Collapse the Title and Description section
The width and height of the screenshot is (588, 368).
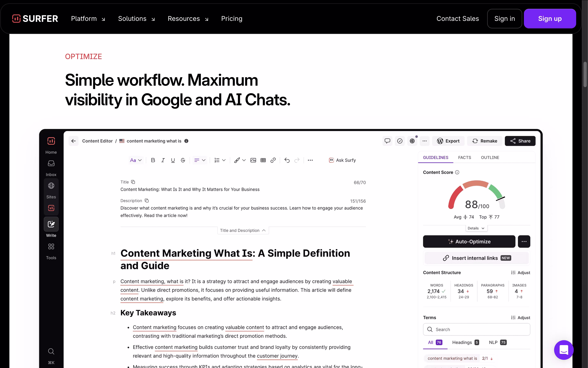(243, 230)
